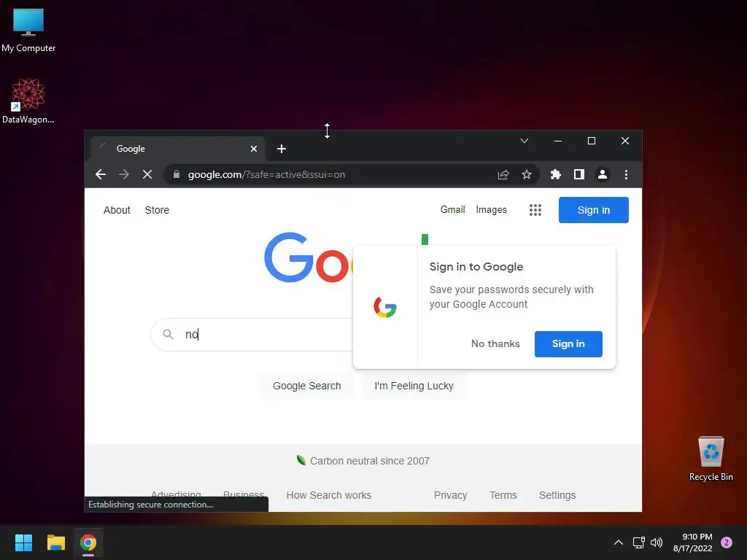Screen dimensions: 747x560
Task: Minimize the Chrome window
Action: [558, 141]
